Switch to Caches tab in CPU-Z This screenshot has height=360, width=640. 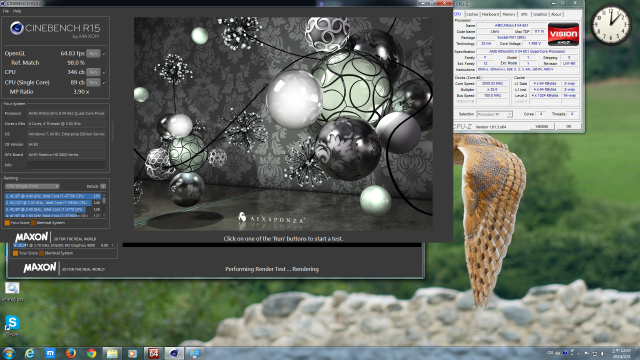pyautogui.click(x=472, y=14)
